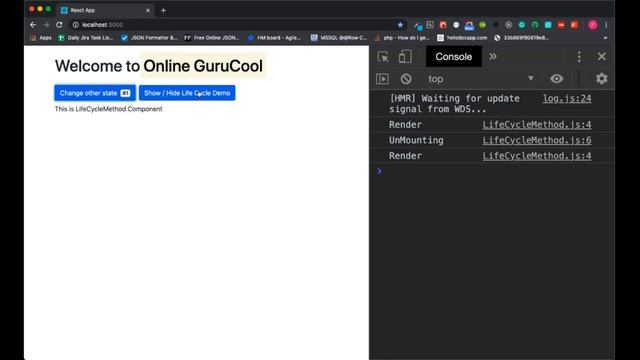
Task: Toggle the device toolbar icon in DevTools
Action: (405, 56)
